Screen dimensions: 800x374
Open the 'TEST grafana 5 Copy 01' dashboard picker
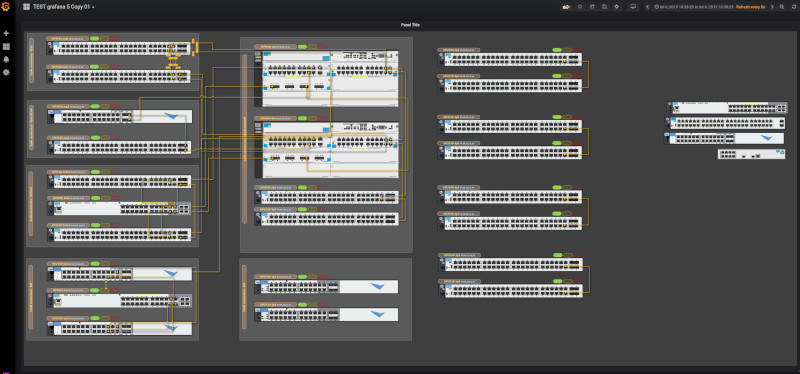pyautogui.click(x=59, y=7)
